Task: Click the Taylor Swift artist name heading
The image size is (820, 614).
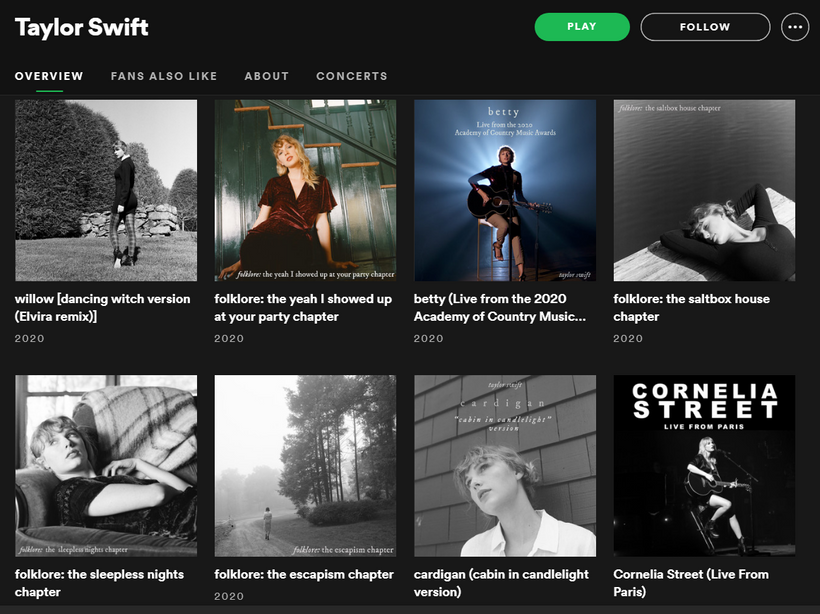Action: pos(82,27)
